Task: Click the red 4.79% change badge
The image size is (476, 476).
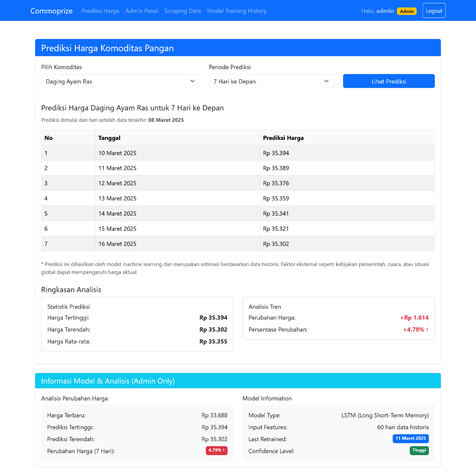Action: click(x=216, y=450)
